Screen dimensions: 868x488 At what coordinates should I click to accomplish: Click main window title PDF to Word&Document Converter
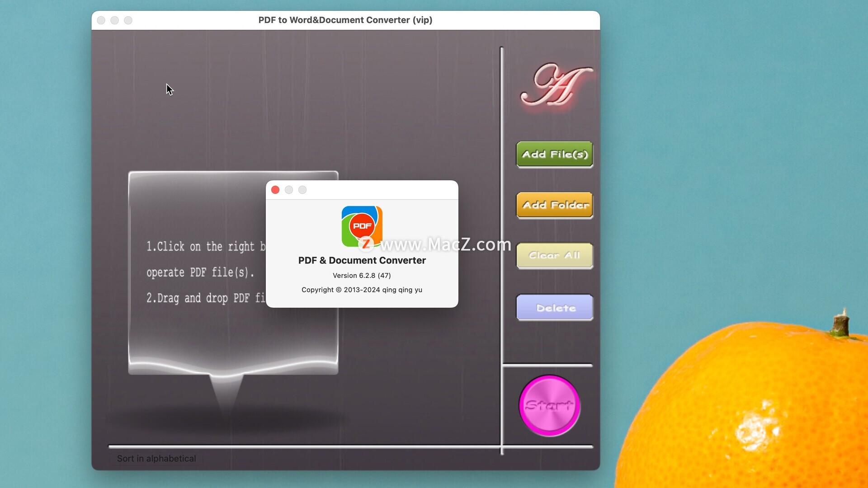tap(345, 20)
